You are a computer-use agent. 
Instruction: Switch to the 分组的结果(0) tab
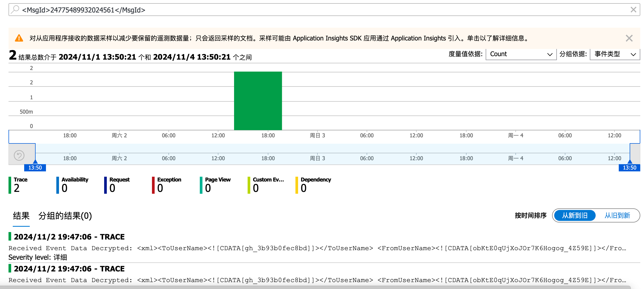click(65, 216)
